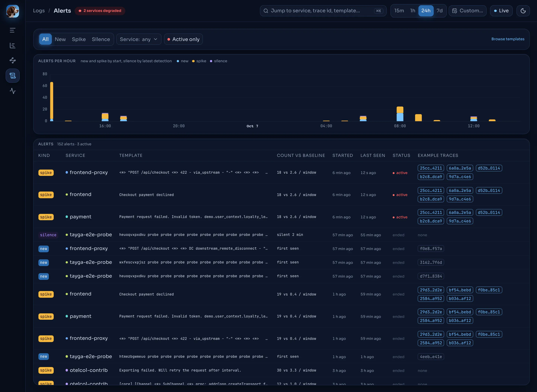Viewport: 537px width, 392px height.
Task: Open the chart view icon in sidebar
Action: [13, 45]
